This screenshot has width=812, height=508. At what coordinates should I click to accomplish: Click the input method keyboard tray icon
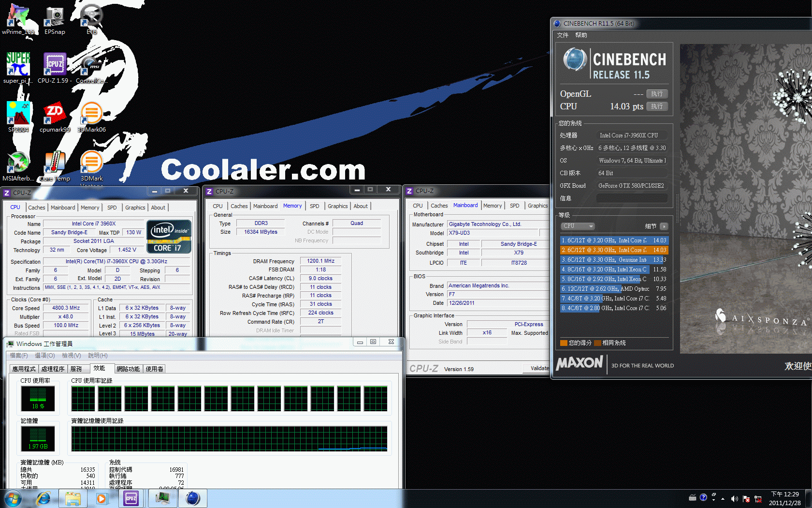(693, 498)
